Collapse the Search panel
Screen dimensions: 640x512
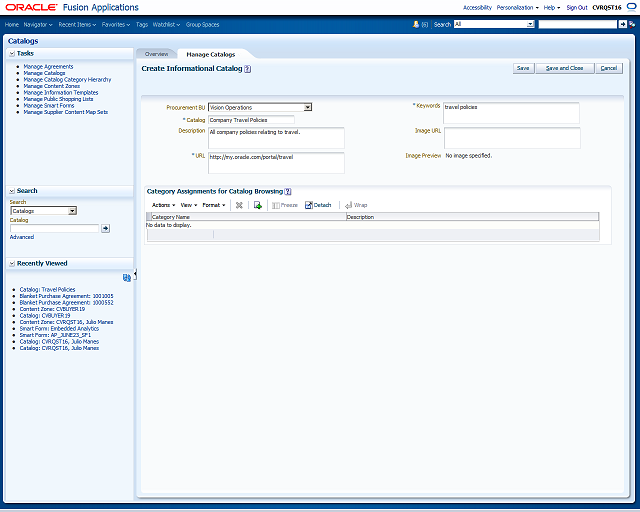pyautogui.click(x=12, y=191)
